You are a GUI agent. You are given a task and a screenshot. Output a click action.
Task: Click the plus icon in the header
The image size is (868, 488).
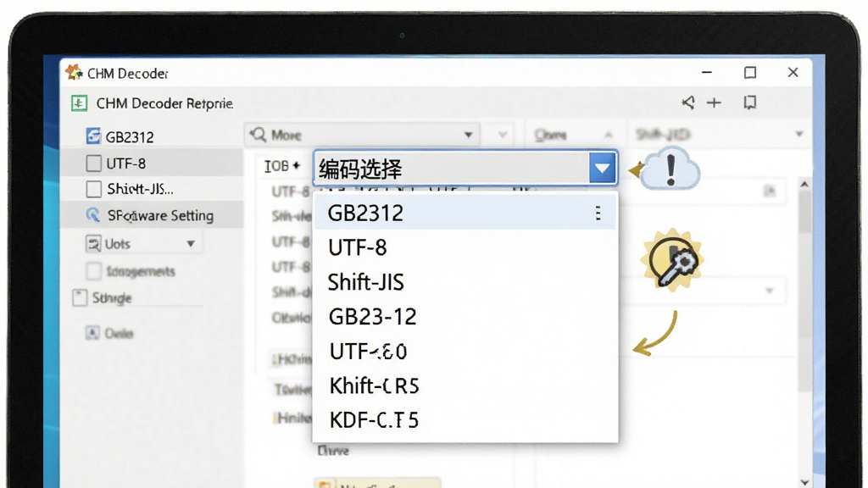[714, 103]
